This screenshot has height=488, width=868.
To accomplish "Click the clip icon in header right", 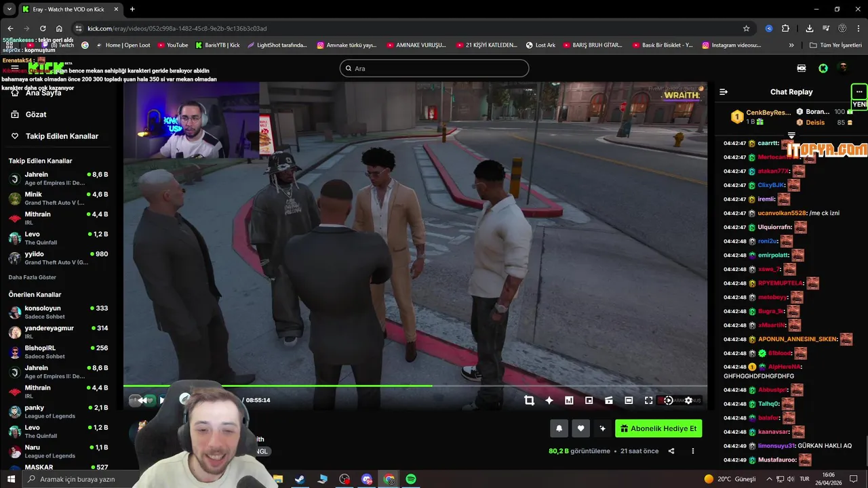I will [x=802, y=68].
